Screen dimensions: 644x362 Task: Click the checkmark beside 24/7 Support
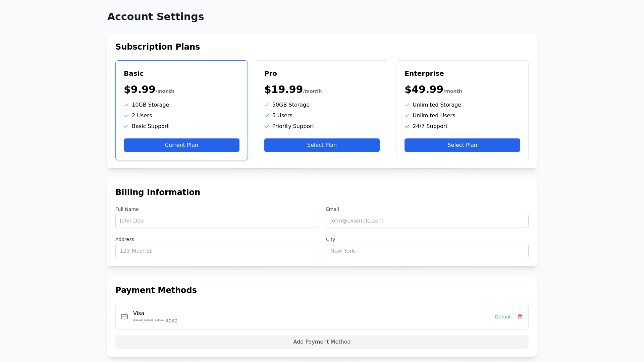point(407,126)
